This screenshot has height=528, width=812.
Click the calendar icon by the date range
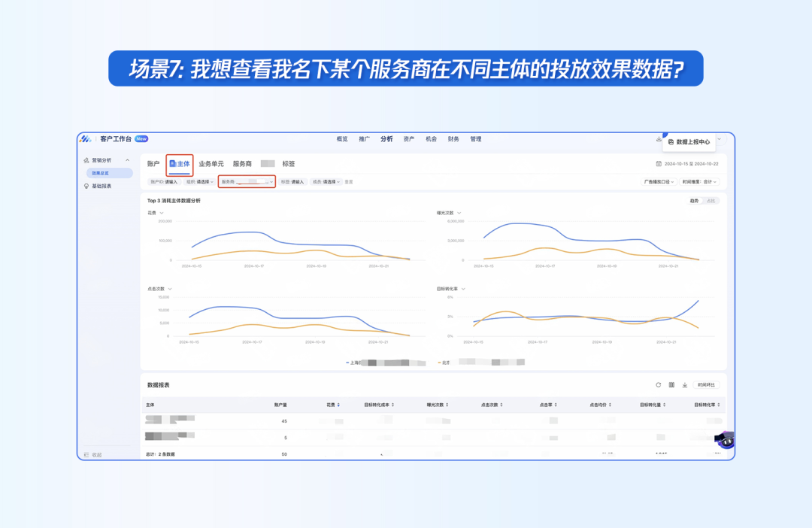tap(659, 164)
